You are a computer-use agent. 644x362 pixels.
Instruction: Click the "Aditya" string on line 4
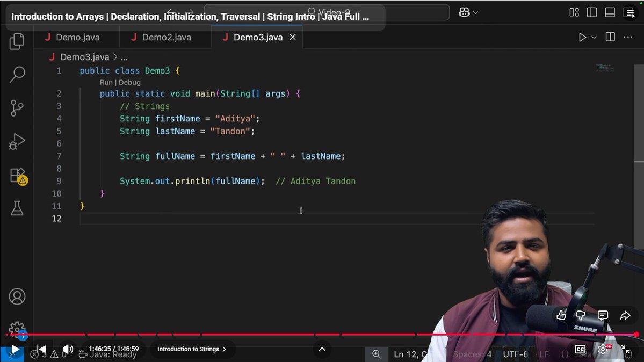click(235, 119)
